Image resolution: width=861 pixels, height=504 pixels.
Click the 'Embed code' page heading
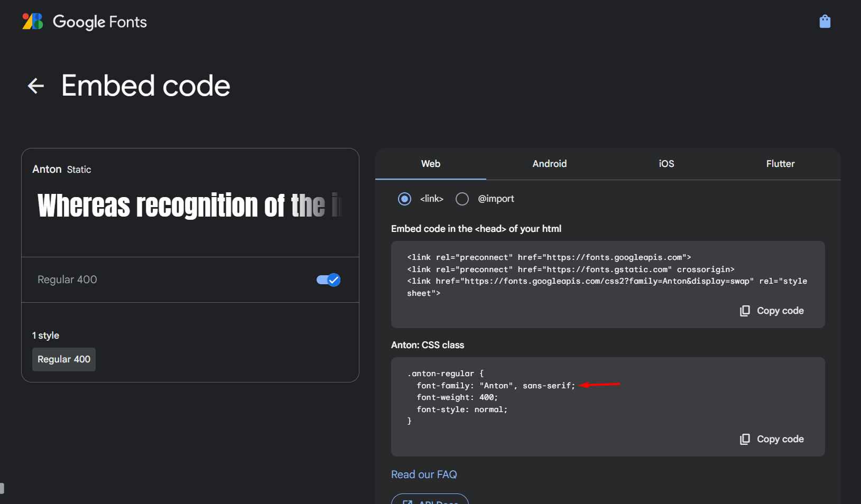(146, 86)
